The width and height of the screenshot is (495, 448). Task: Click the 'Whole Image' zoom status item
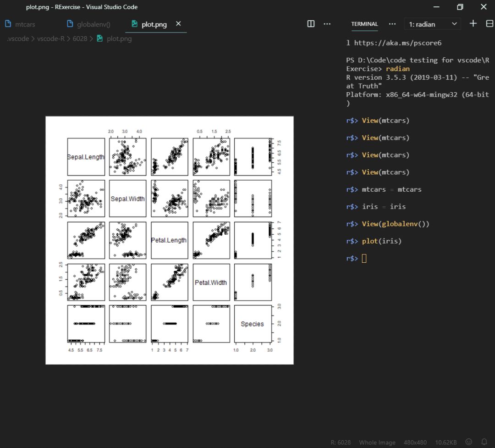coord(377,442)
